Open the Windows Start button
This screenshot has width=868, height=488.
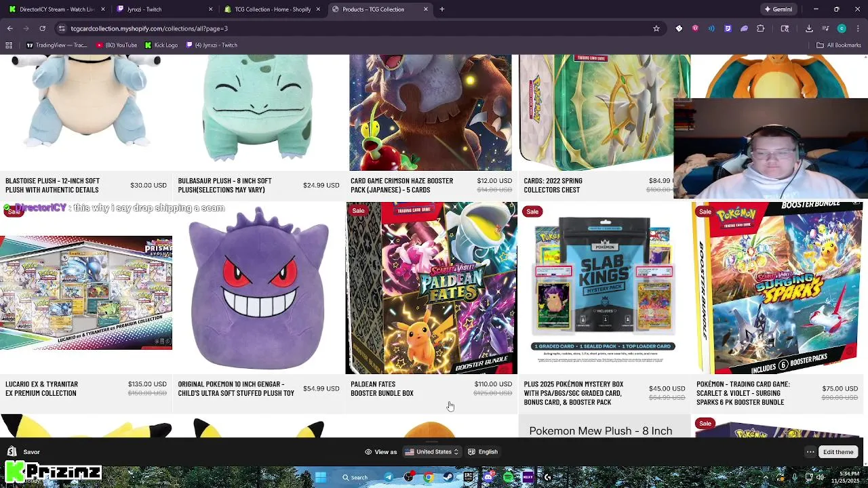320,477
